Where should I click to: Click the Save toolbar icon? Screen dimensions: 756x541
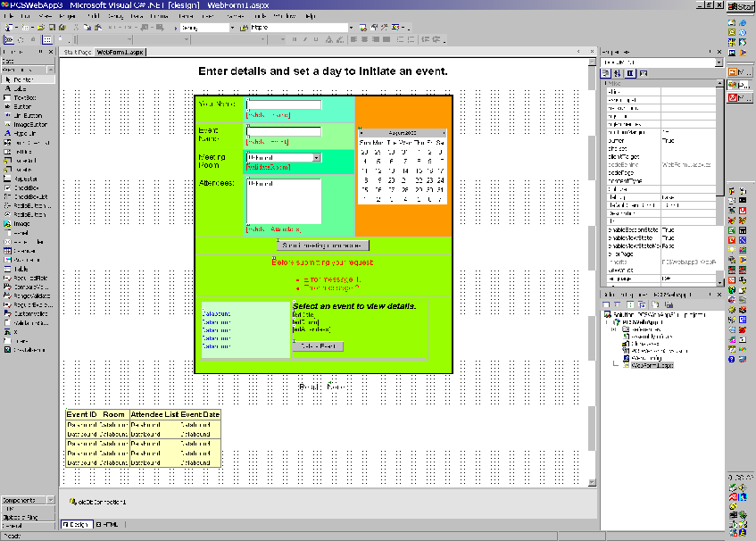click(x=52, y=28)
